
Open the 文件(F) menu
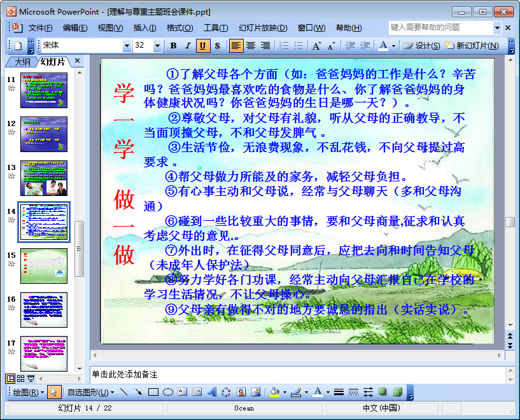[x=40, y=28]
